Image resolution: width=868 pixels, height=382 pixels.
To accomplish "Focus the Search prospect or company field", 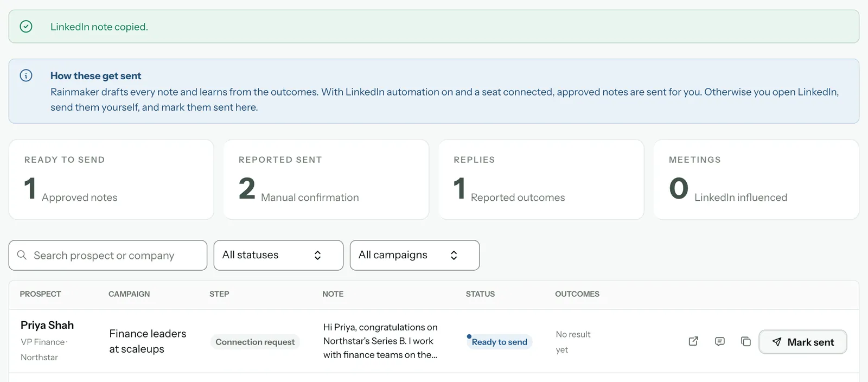I will [x=108, y=255].
